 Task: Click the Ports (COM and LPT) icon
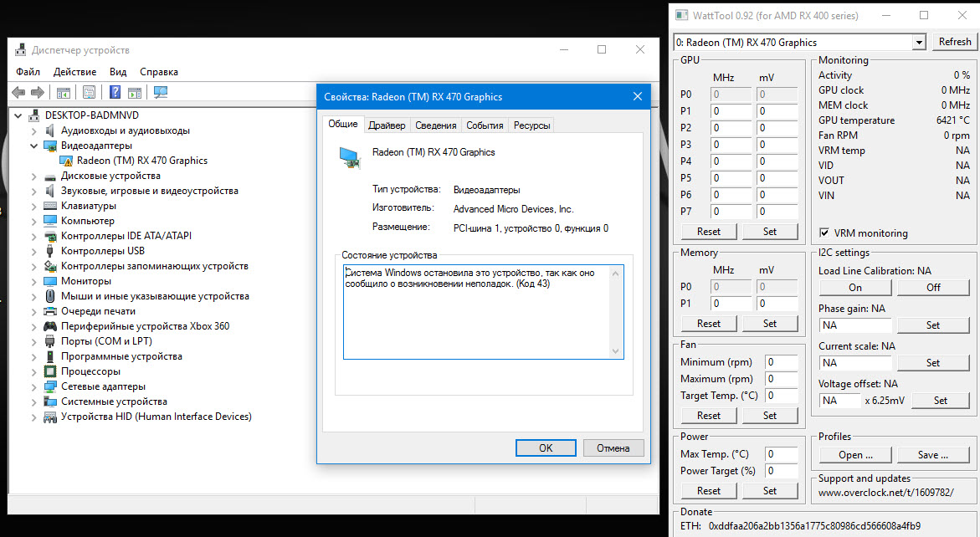pos(50,341)
